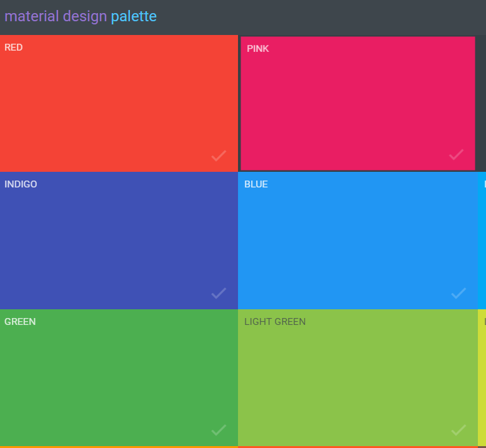Toggle the Light Green tile's checkmark
Screen dimensions: 486x448
pyautogui.click(x=459, y=430)
